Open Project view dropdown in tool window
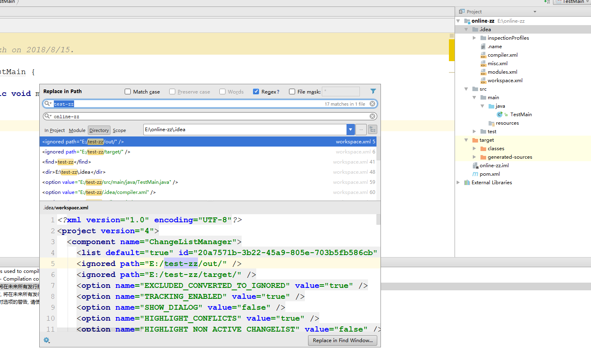This screenshot has width=591, height=364. (x=535, y=12)
